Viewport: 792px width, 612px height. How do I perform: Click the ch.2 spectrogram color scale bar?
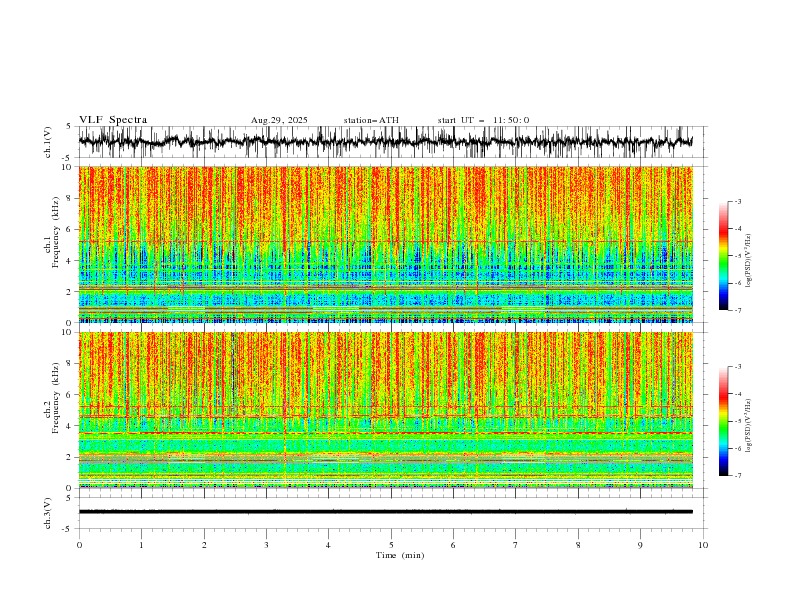point(723,421)
